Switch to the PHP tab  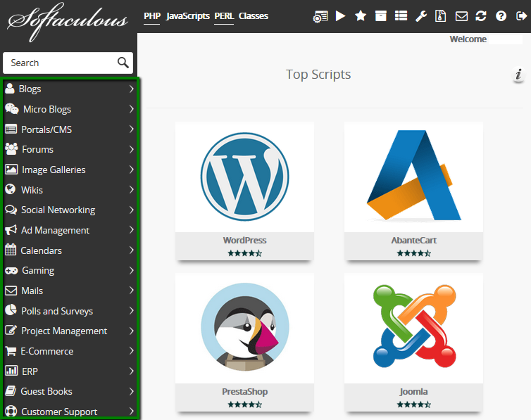151,16
